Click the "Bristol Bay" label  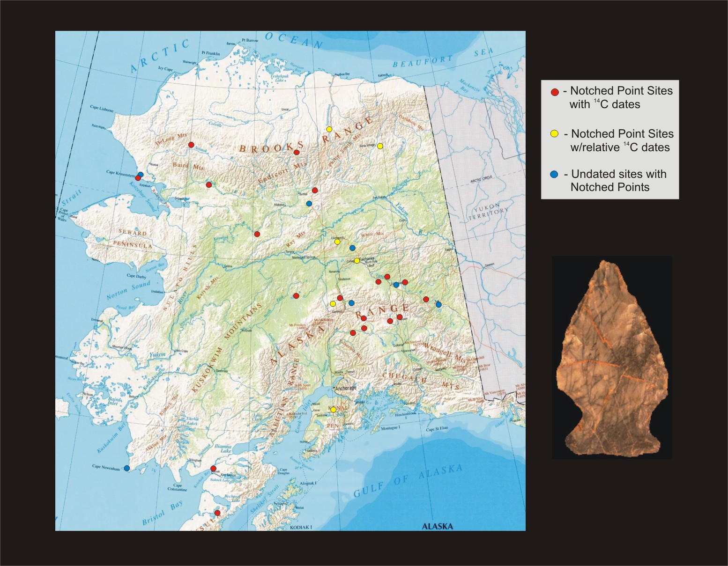click(163, 513)
